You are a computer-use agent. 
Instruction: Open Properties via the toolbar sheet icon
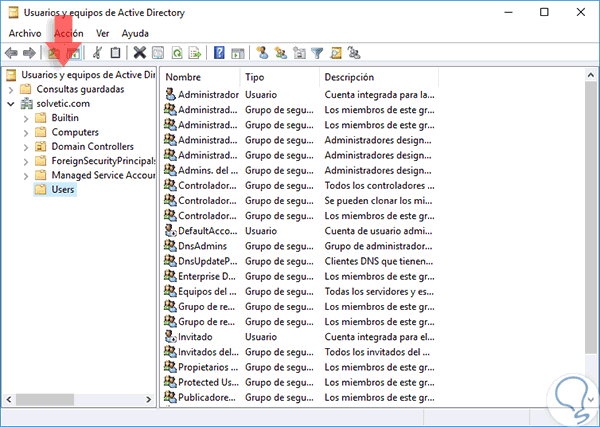pyautogui.click(x=158, y=53)
